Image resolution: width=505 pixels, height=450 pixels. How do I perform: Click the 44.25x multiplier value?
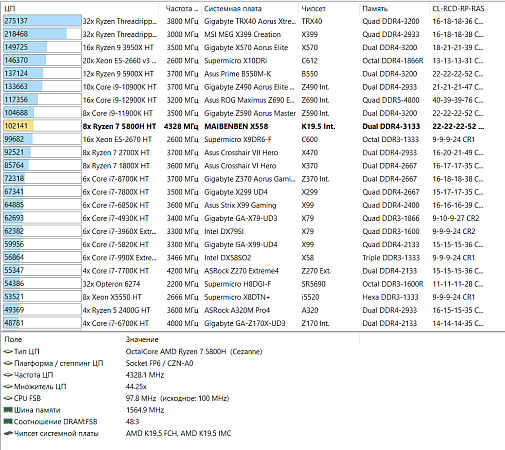tap(136, 387)
